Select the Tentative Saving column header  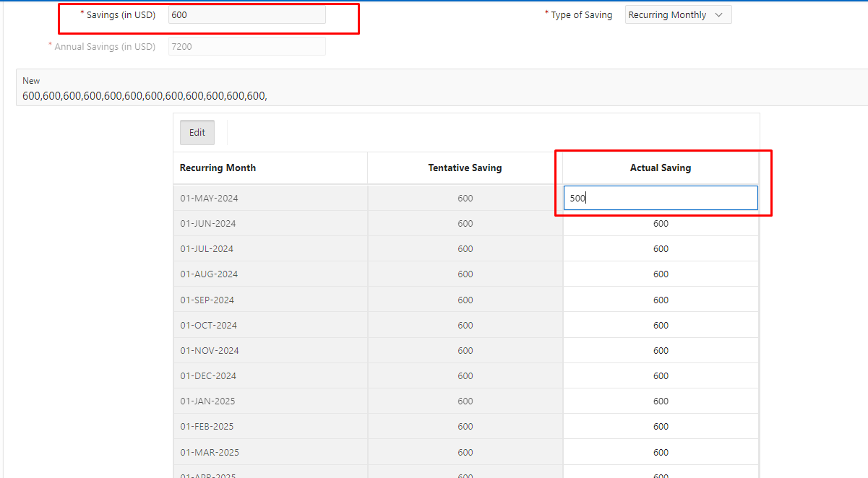(x=465, y=168)
